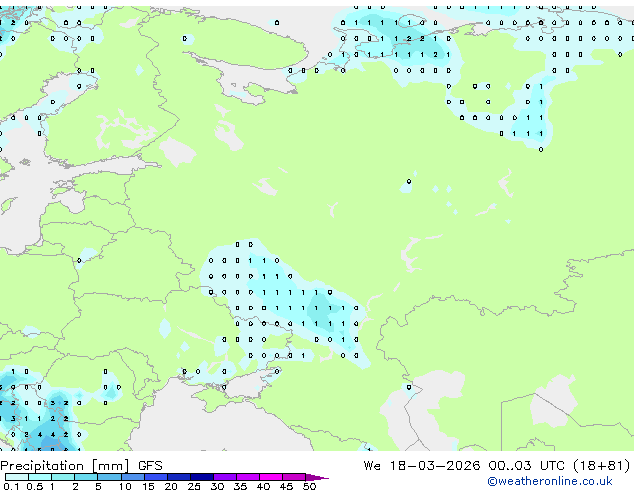This screenshot has height=490, width=634.
Task: Pick the legend swatch between 45 and 50
Action: 294,477
